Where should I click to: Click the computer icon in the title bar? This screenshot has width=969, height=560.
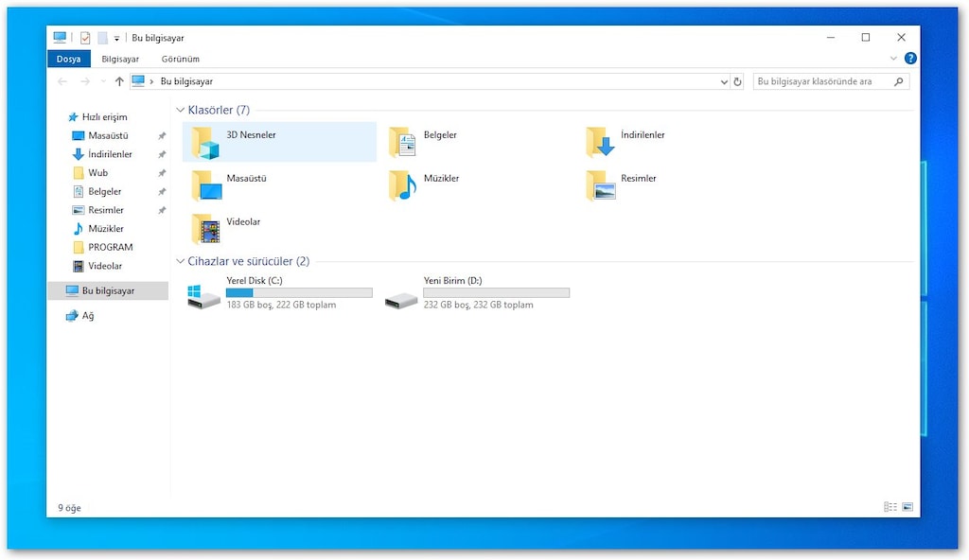click(60, 38)
